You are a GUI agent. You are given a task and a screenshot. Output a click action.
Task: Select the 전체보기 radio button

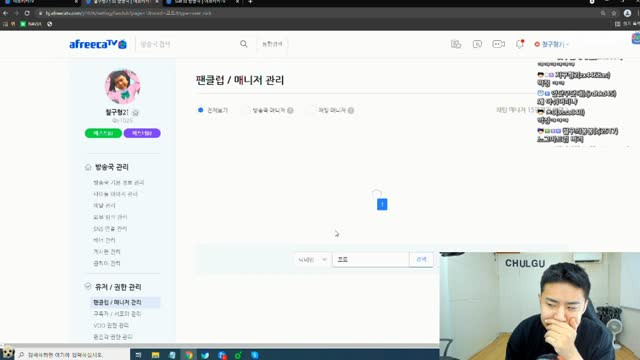coord(201,110)
